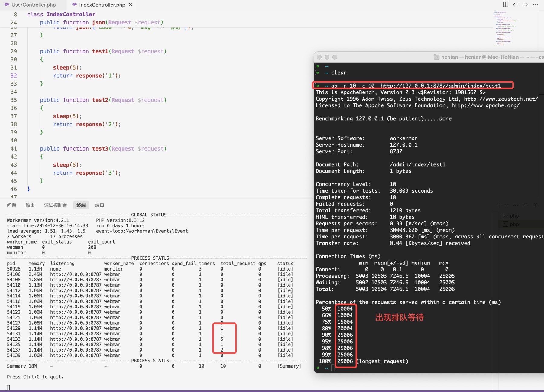Viewport: 544px width, 392px height.
Task: Click return response('3') on line 44
Action: pyautogui.click(x=87, y=173)
